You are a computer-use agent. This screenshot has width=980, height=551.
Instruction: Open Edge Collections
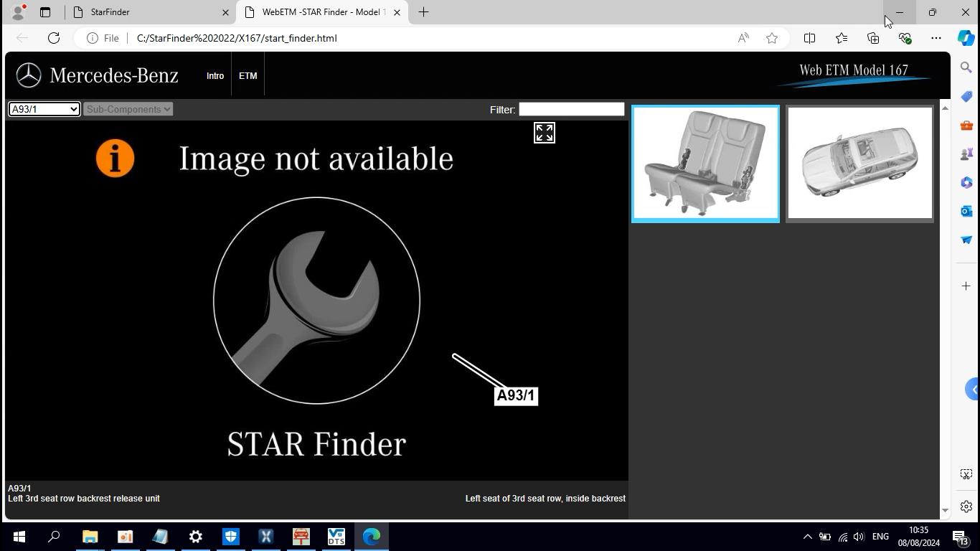[x=873, y=38]
